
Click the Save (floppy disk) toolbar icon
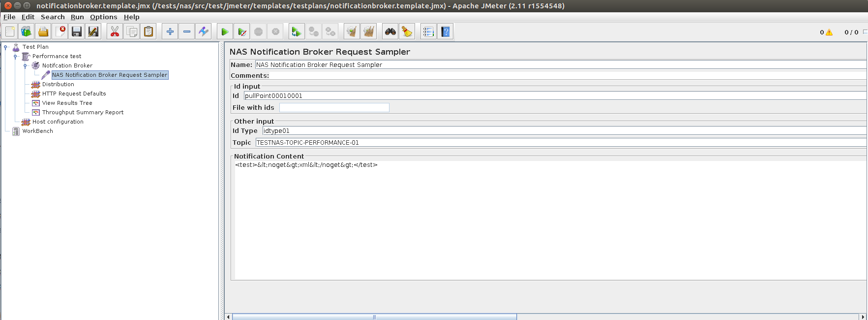77,32
